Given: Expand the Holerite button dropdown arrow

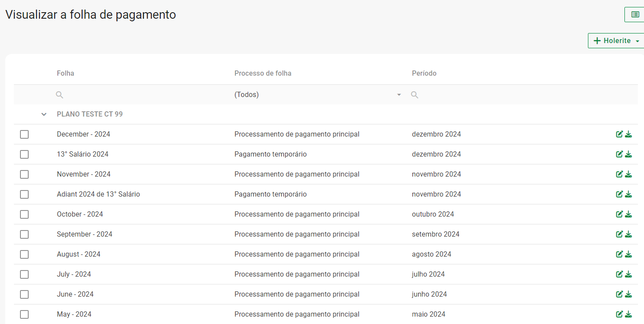Looking at the screenshot, I should coord(637,41).
